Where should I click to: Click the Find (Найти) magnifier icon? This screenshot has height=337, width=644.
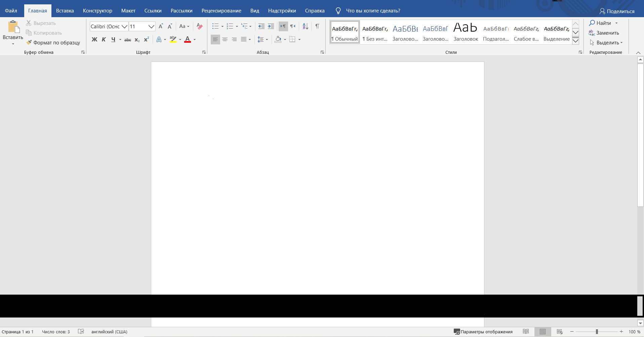coord(592,23)
